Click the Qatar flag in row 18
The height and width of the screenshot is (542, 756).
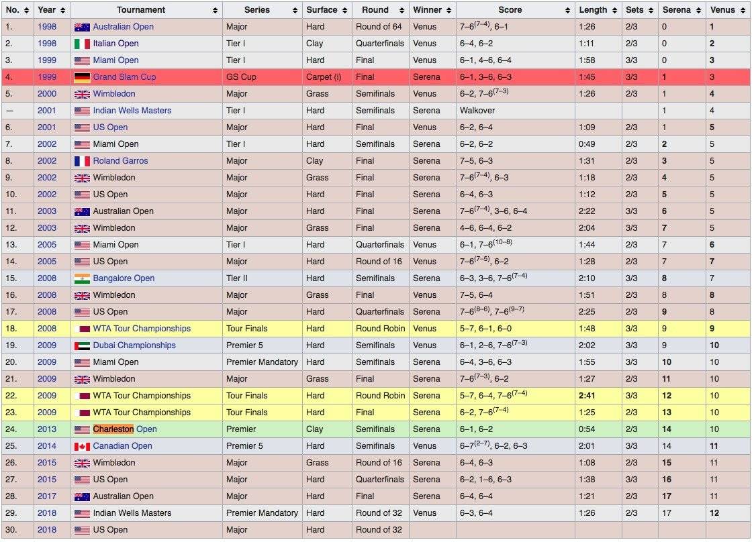82,329
